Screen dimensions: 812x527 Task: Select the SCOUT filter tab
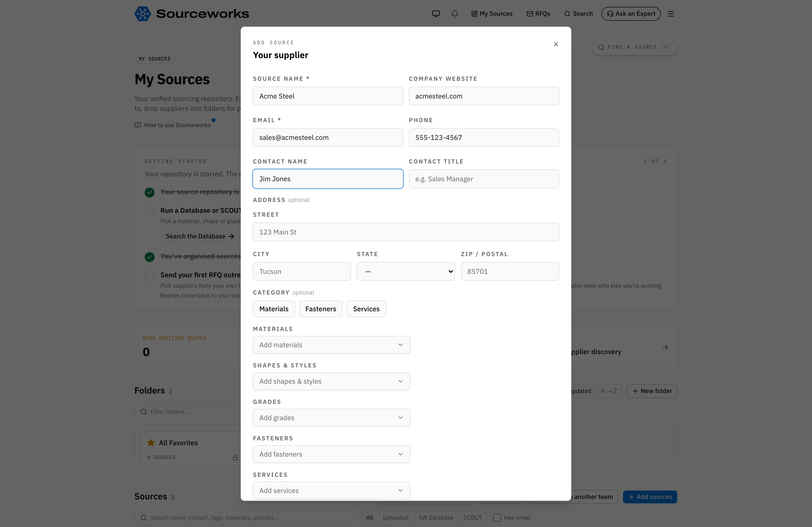click(x=472, y=517)
